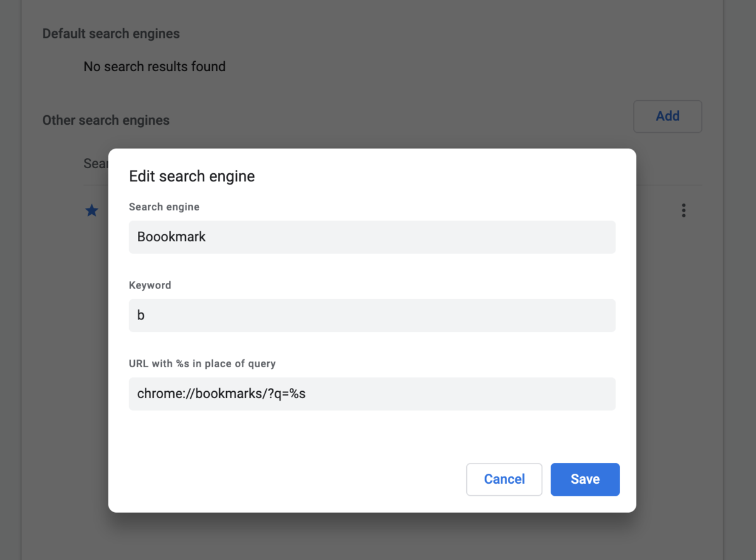Click the "Keyword" field label
756x560 pixels.
[x=150, y=285]
